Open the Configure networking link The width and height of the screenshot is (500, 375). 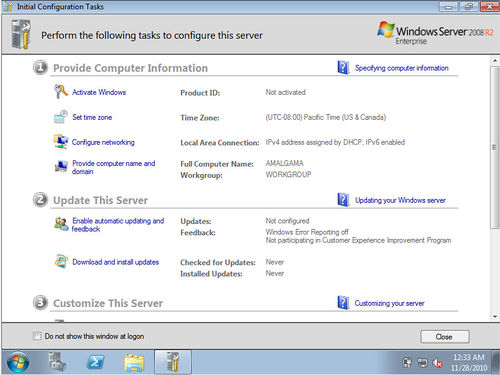(103, 142)
